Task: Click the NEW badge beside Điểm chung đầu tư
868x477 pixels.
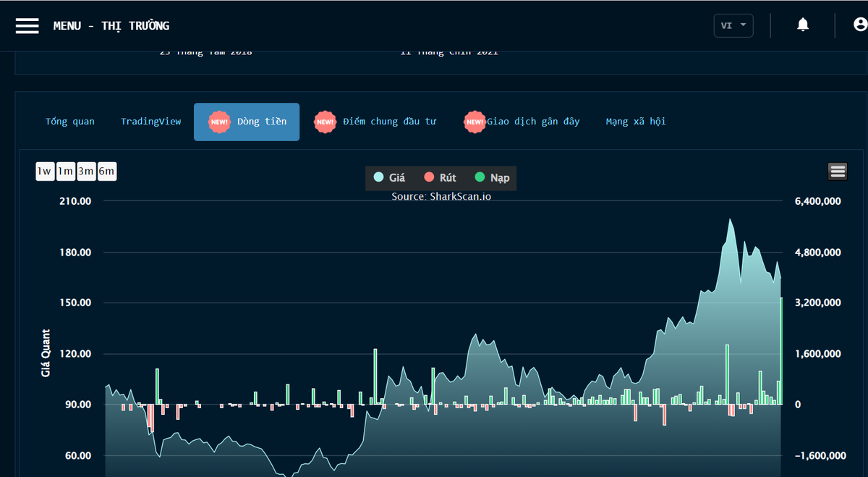Action: [x=325, y=122]
